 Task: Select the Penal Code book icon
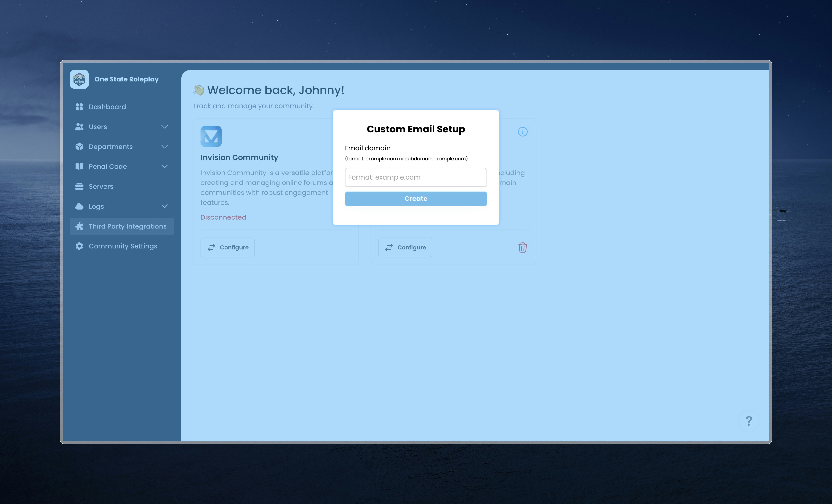coord(79,166)
